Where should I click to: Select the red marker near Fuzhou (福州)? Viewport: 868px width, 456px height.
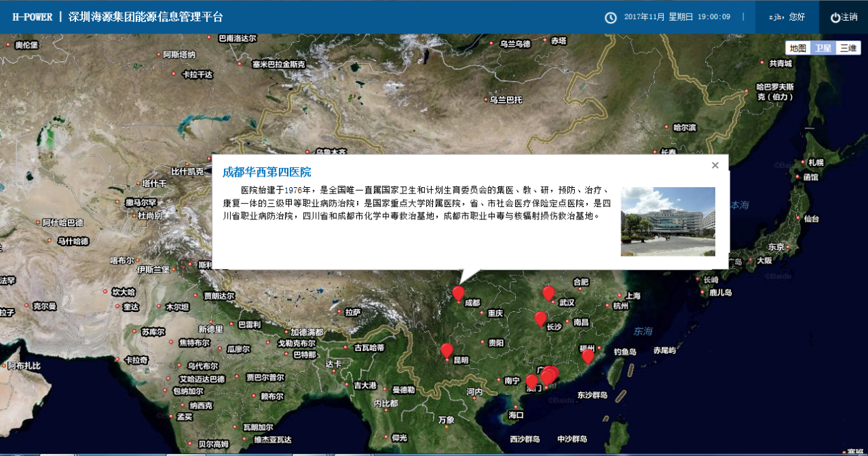click(x=588, y=355)
